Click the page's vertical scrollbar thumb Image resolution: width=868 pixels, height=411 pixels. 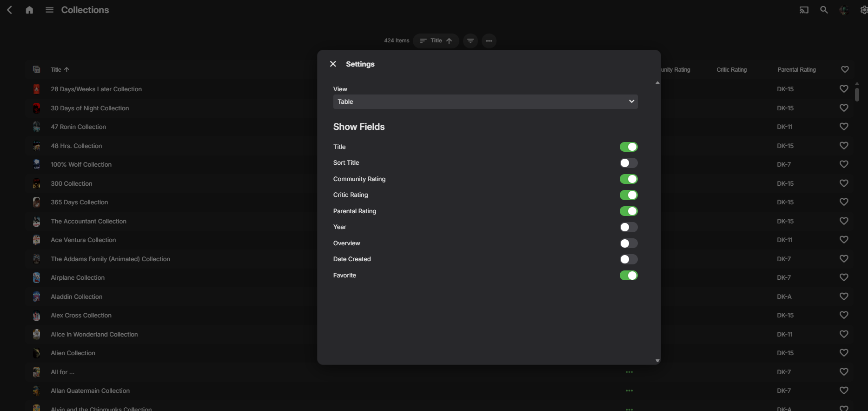tap(856, 94)
